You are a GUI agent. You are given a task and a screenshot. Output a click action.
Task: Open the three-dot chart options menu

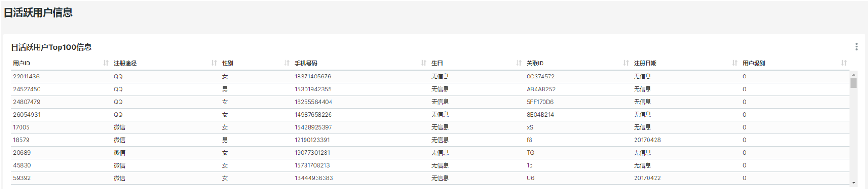pos(856,46)
